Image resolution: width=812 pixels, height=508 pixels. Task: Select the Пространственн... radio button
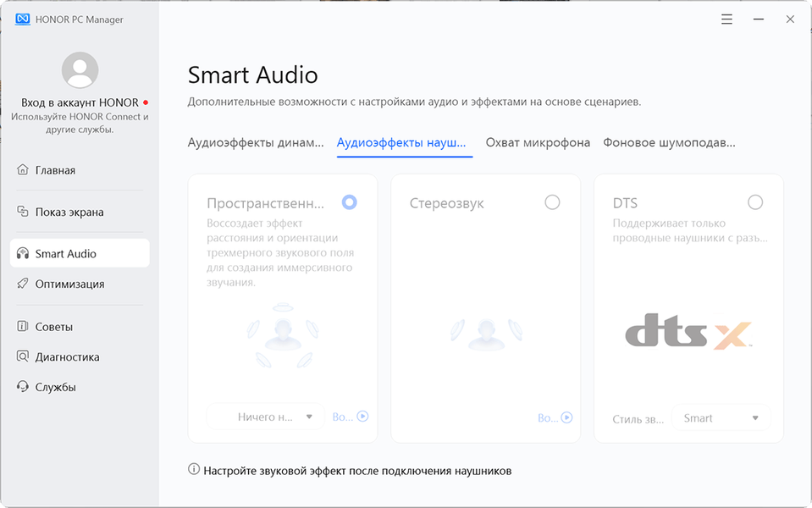(x=350, y=202)
